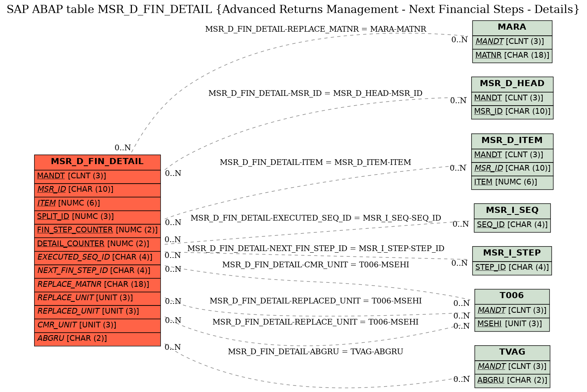Click the FIN_STEP_COUNTER [NUMC (2)] field
587x392 pixels.
[97, 230]
